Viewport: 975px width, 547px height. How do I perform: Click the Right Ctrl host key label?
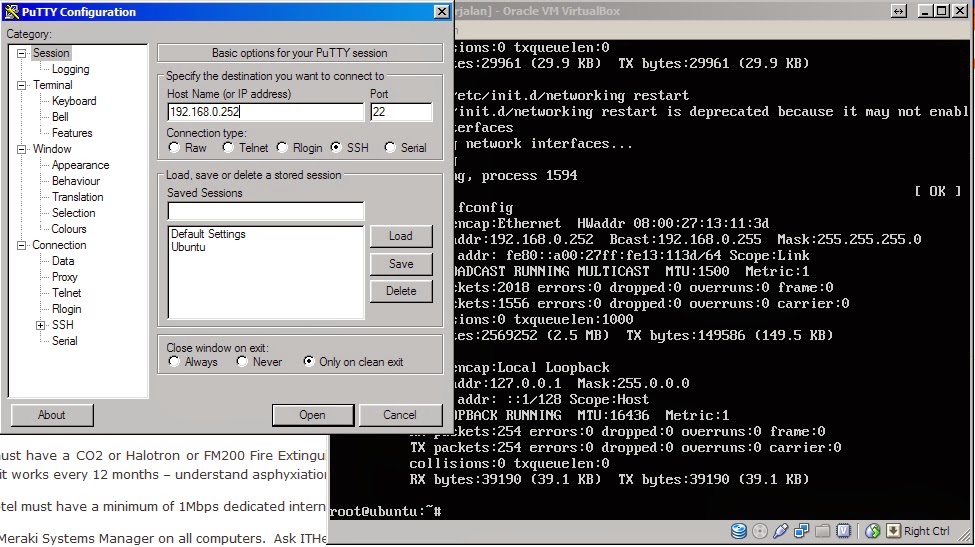tap(926, 531)
